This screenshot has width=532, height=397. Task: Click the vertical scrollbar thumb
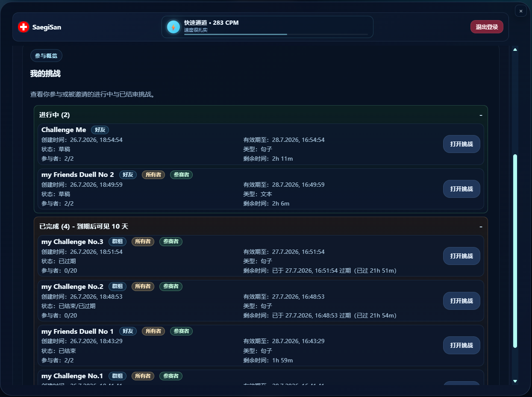coord(515,251)
